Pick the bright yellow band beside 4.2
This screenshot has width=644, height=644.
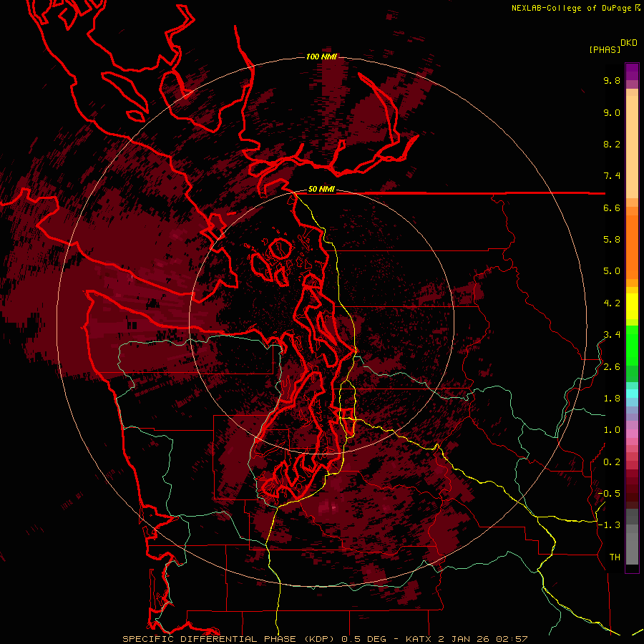tap(632, 306)
